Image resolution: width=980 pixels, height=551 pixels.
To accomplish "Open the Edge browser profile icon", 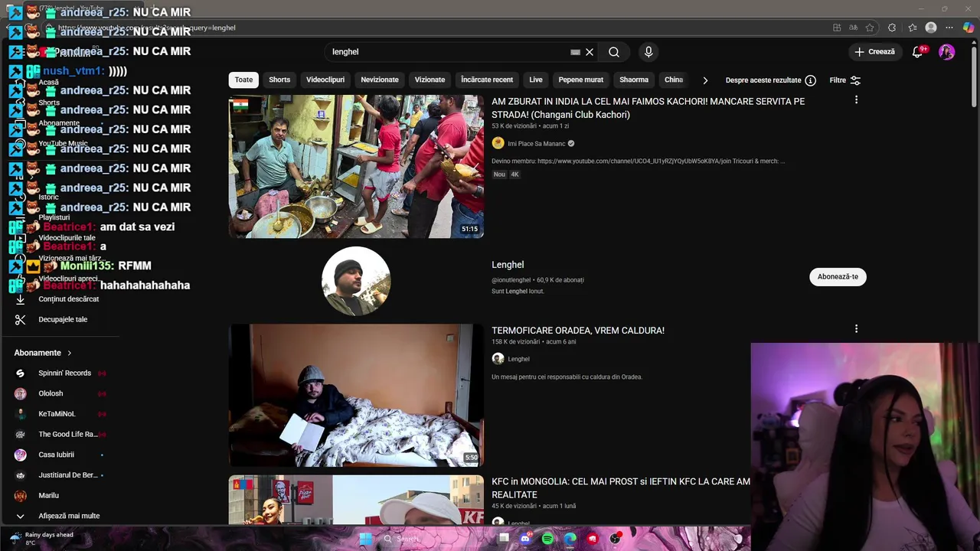I will tap(931, 28).
